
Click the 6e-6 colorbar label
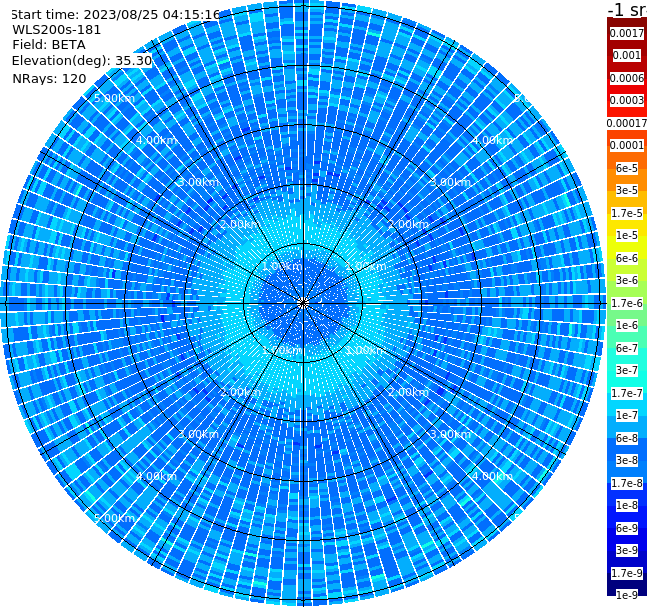pos(627,258)
